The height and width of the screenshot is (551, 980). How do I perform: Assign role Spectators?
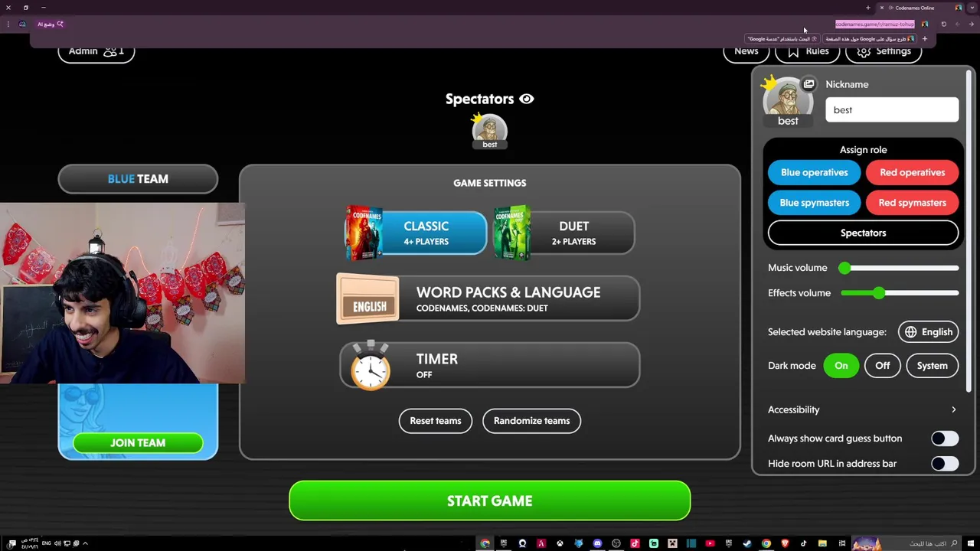tap(863, 233)
